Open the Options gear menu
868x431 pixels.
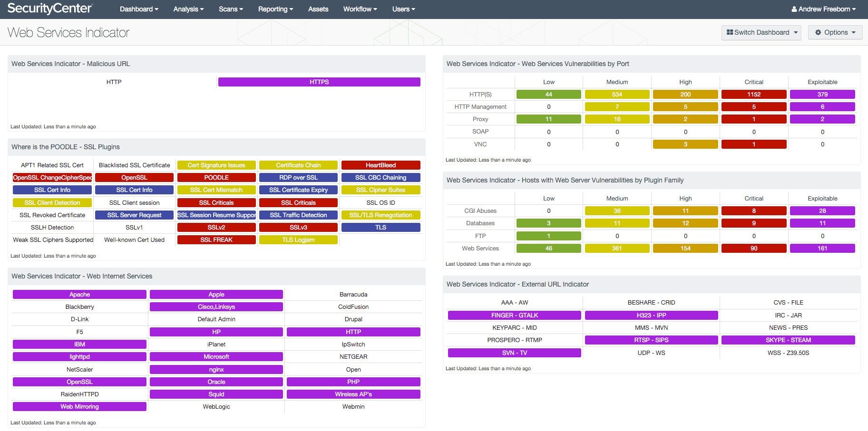click(835, 32)
